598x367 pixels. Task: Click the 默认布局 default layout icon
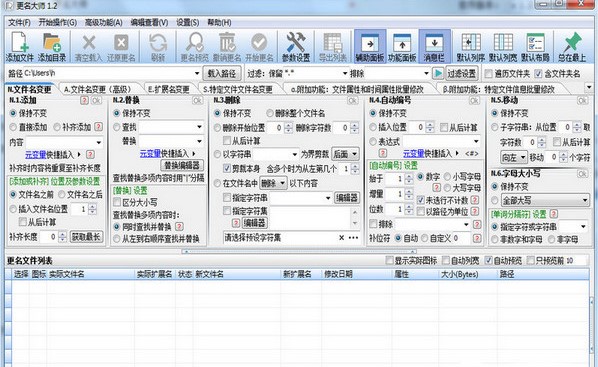click(535, 47)
